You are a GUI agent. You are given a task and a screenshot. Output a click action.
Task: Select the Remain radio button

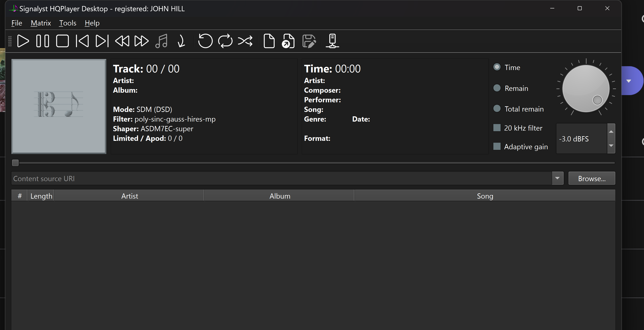click(x=497, y=88)
